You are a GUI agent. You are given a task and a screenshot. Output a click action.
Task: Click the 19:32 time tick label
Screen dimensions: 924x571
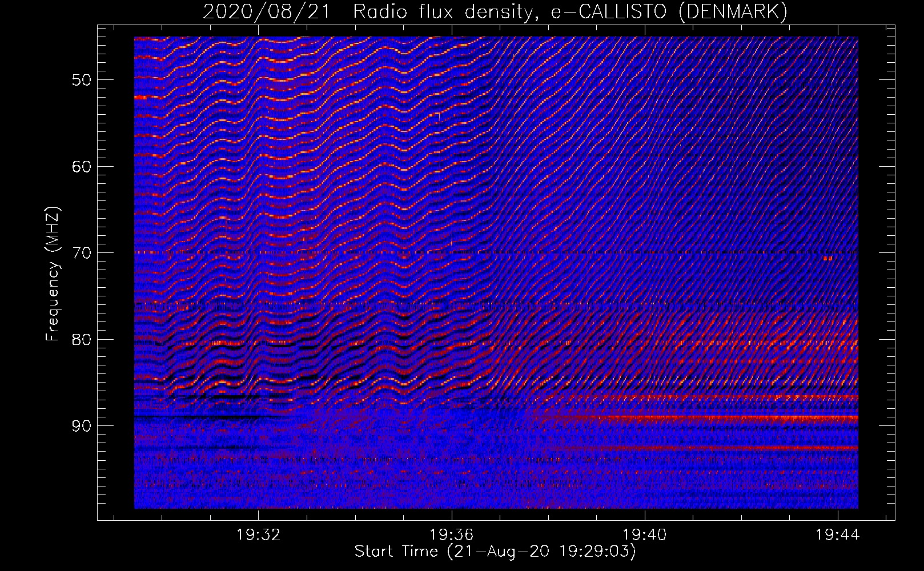[x=259, y=535]
